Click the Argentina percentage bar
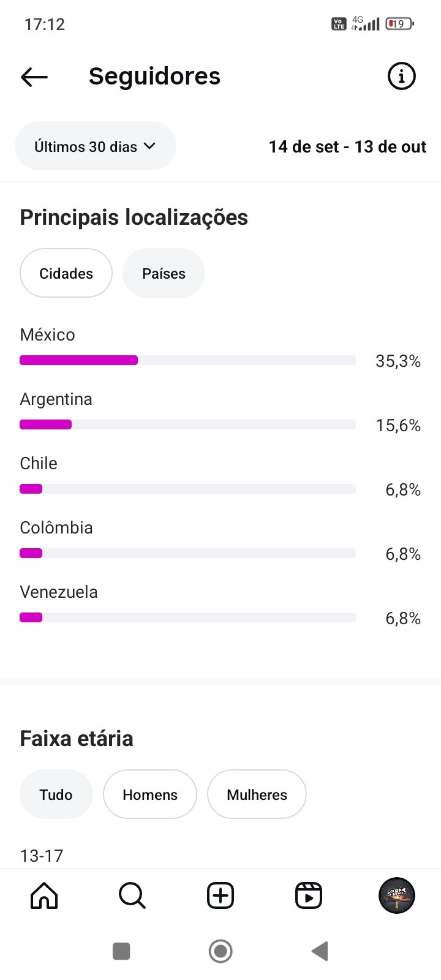 coord(187,424)
